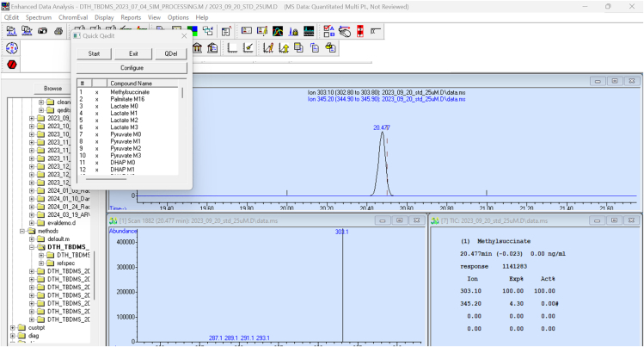Click Start in Quick Qedit dialog
This screenshot has height=347, width=644.
(94, 53)
